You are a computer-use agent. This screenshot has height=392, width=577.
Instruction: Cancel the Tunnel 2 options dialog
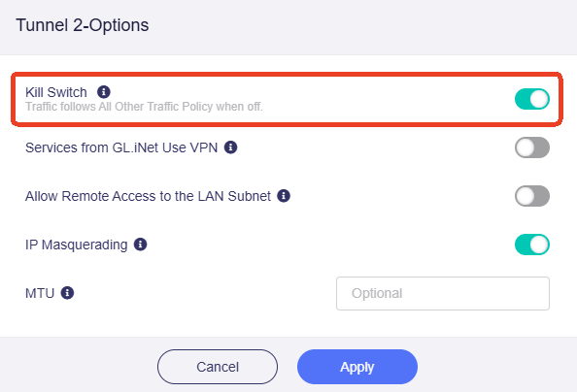coord(218,367)
